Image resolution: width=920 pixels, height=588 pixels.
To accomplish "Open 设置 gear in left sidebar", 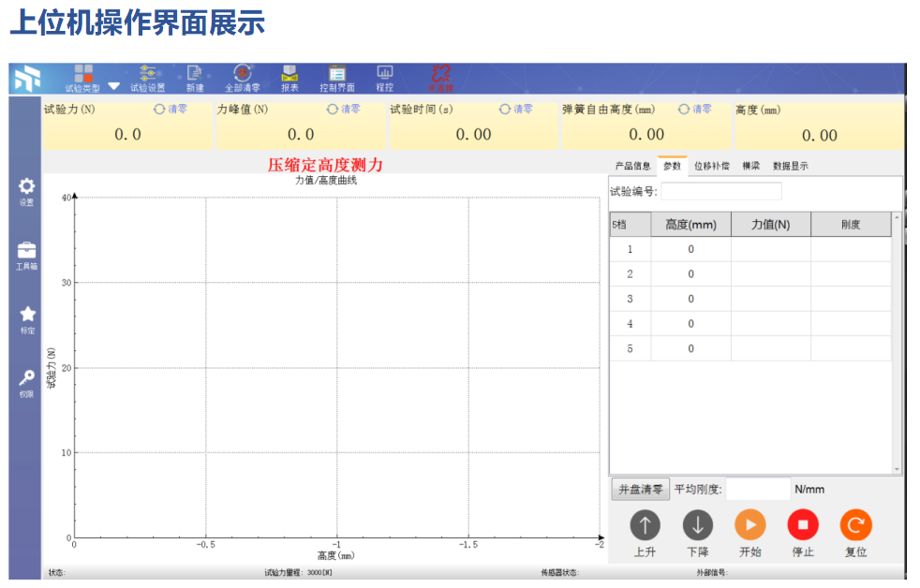I will pos(27,191).
